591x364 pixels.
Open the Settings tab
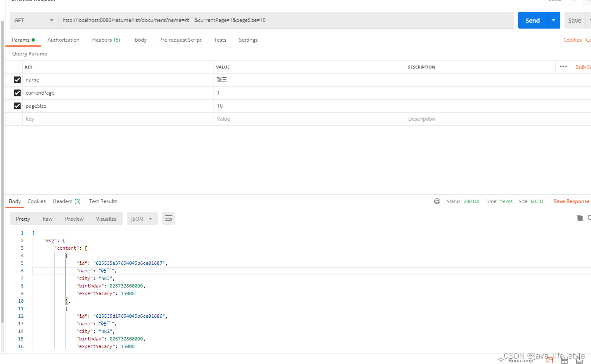click(248, 40)
